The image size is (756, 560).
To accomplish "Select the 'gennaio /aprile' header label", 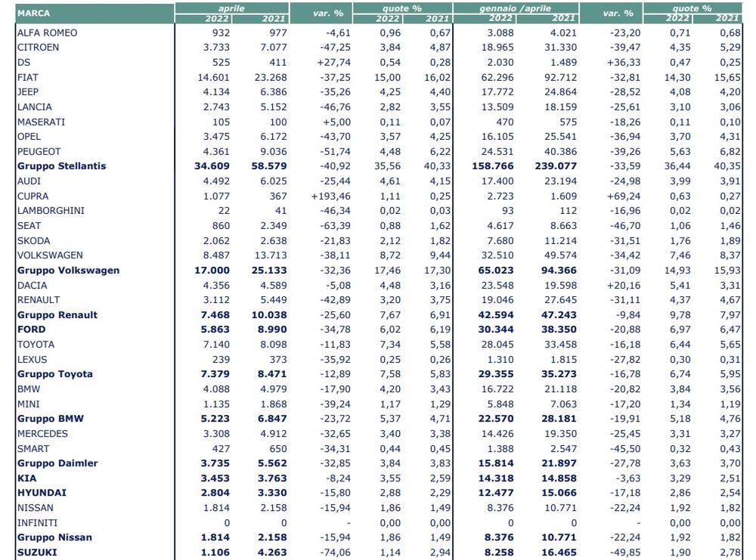I will (x=515, y=8).
